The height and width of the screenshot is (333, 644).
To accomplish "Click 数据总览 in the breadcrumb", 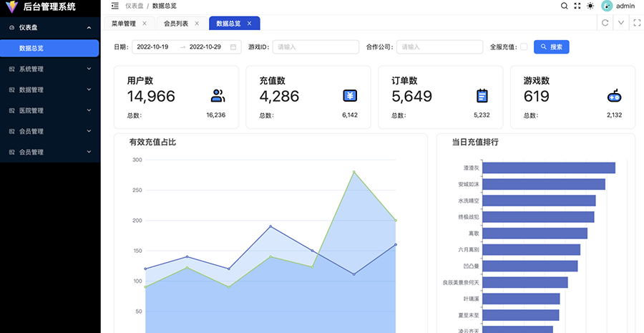I will (165, 6).
